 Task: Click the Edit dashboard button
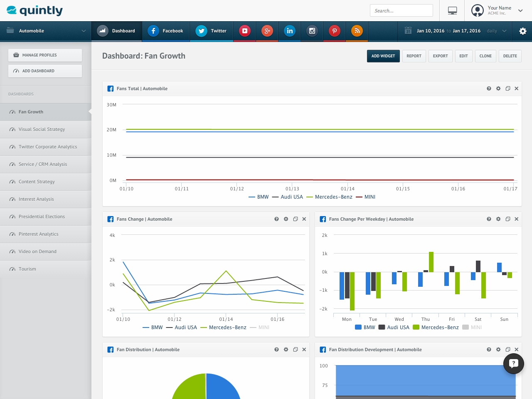tap(464, 56)
